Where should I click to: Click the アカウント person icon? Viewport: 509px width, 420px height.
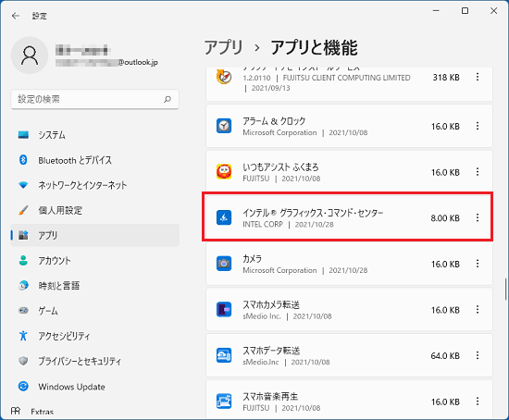(x=23, y=260)
